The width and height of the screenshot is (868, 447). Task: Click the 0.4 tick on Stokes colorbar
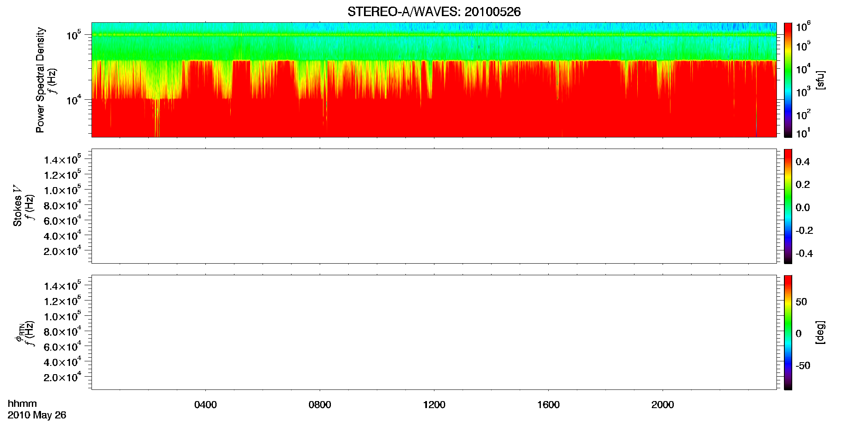click(x=803, y=162)
